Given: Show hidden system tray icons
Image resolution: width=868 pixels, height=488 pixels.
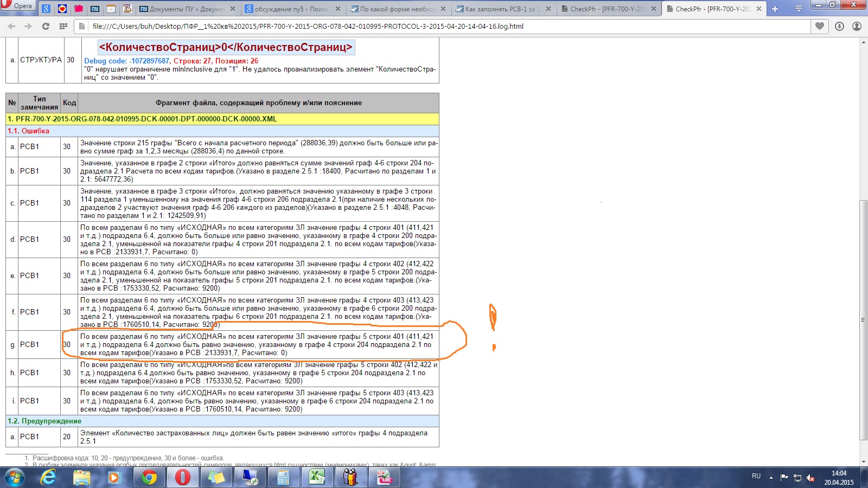Looking at the screenshot, I should 771,477.
